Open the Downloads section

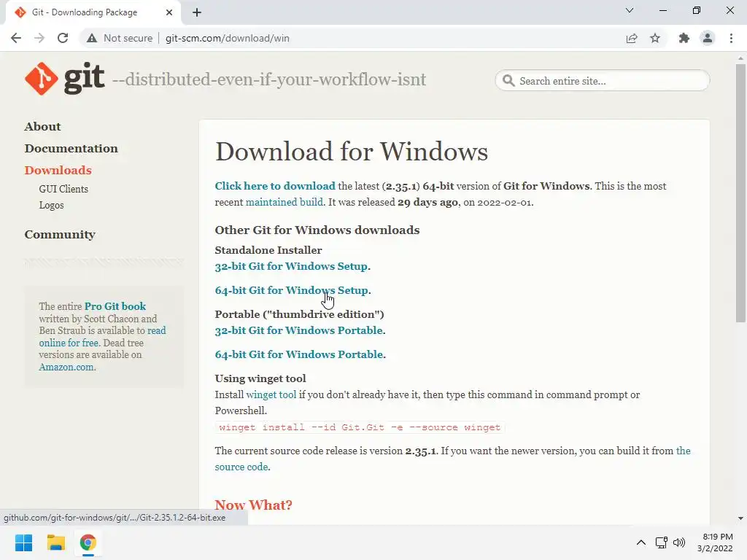pyautogui.click(x=58, y=171)
